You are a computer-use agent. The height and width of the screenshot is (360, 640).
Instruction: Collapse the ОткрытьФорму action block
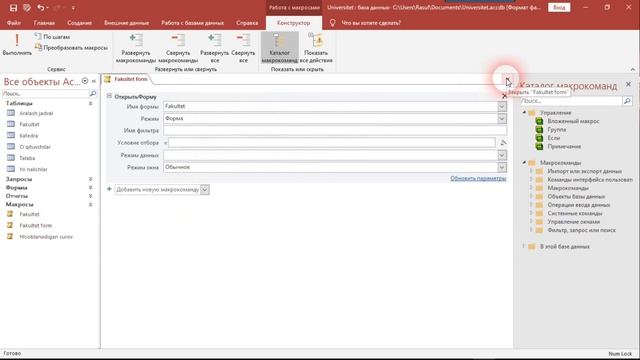coord(109,96)
